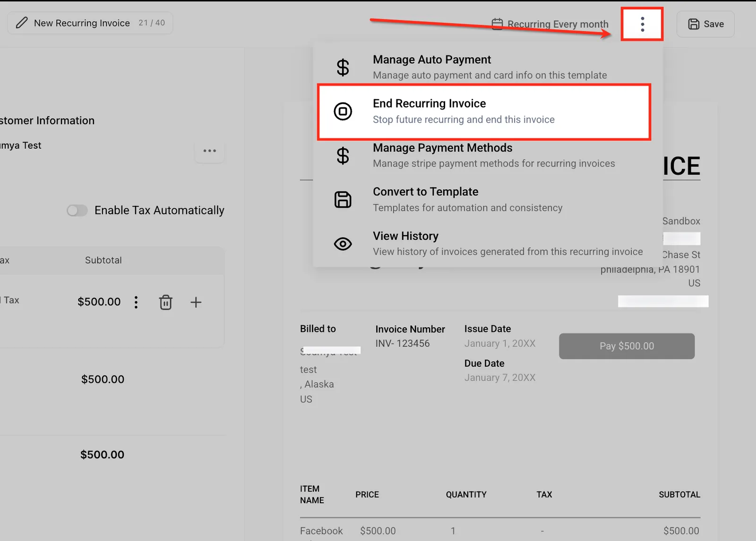Open the vertical dots menu beside $500.00 item
Viewport: 756px width, 541px height.
[136, 302]
